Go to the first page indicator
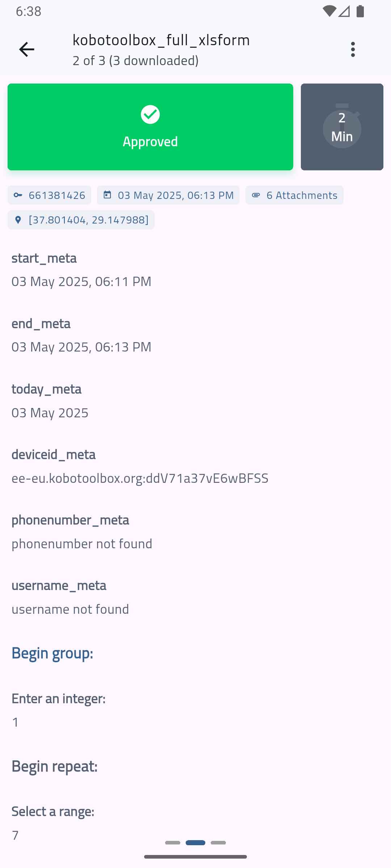Viewport: 391px width, 868px height. pos(173,843)
